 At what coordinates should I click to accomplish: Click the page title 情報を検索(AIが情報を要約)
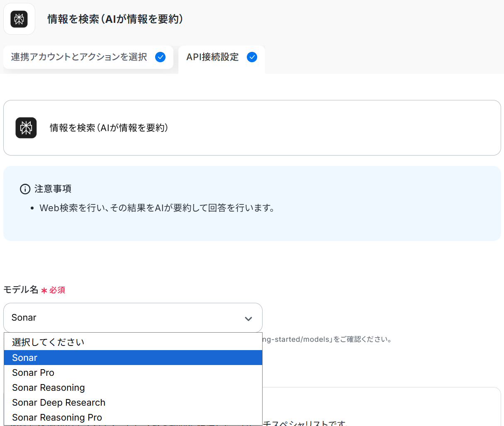coord(115,19)
